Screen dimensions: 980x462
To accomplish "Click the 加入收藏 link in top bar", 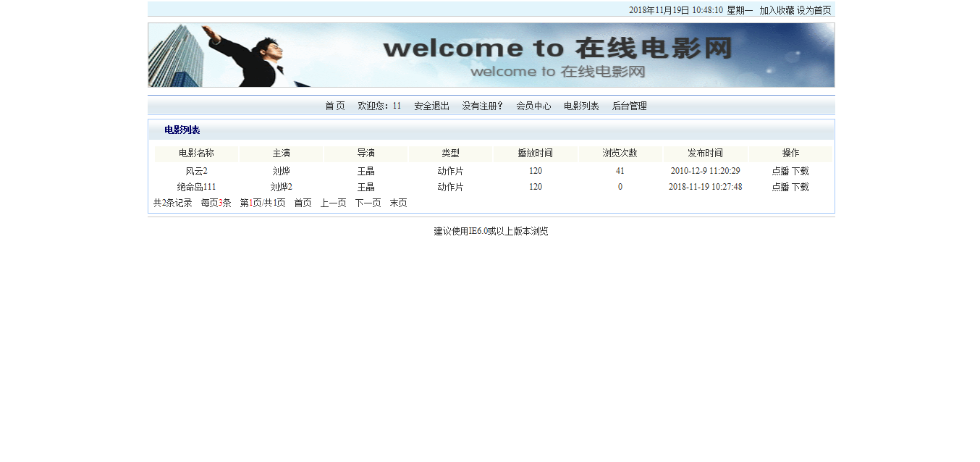I will [x=777, y=10].
